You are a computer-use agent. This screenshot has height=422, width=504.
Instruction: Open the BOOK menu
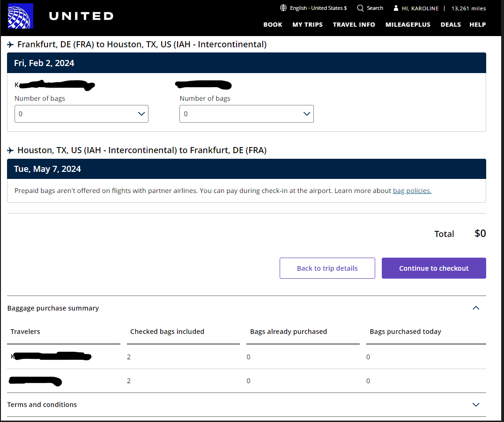click(x=273, y=24)
